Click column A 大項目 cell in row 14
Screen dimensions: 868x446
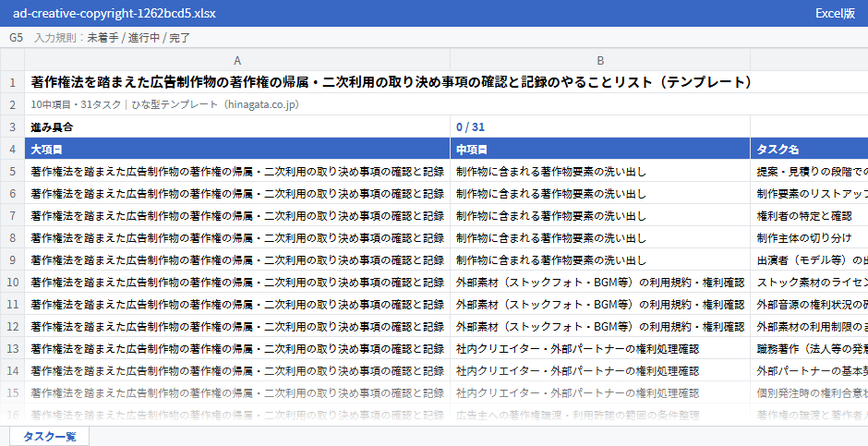click(x=237, y=370)
